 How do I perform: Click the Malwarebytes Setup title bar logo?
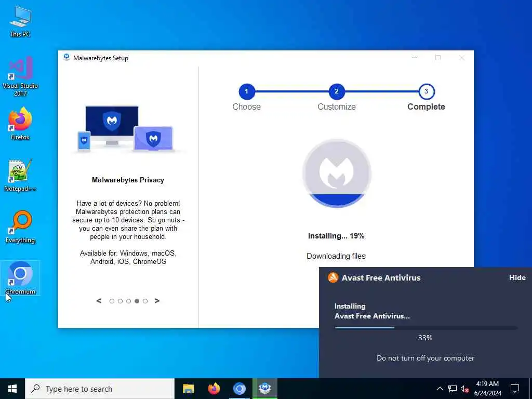(x=66, y=58)
